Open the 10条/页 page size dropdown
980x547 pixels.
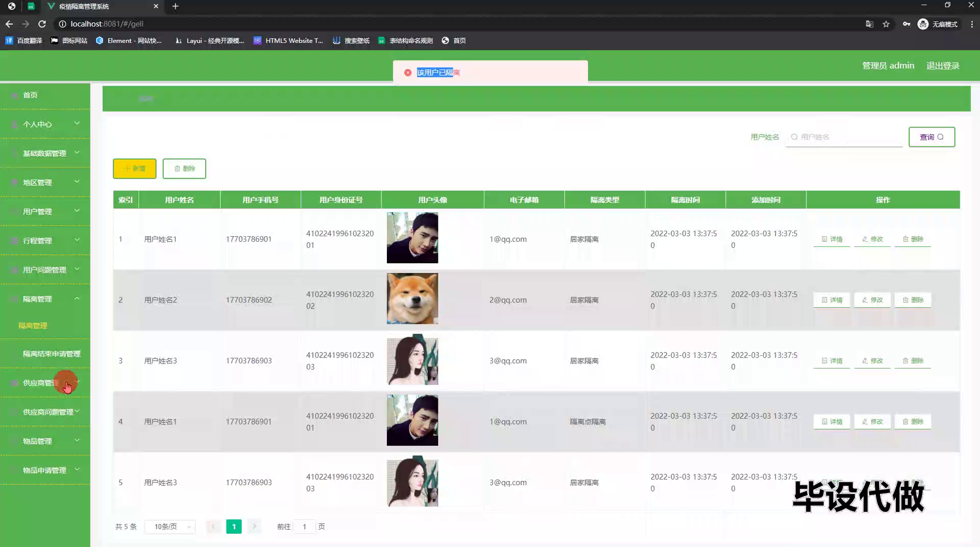click(170, 527)
